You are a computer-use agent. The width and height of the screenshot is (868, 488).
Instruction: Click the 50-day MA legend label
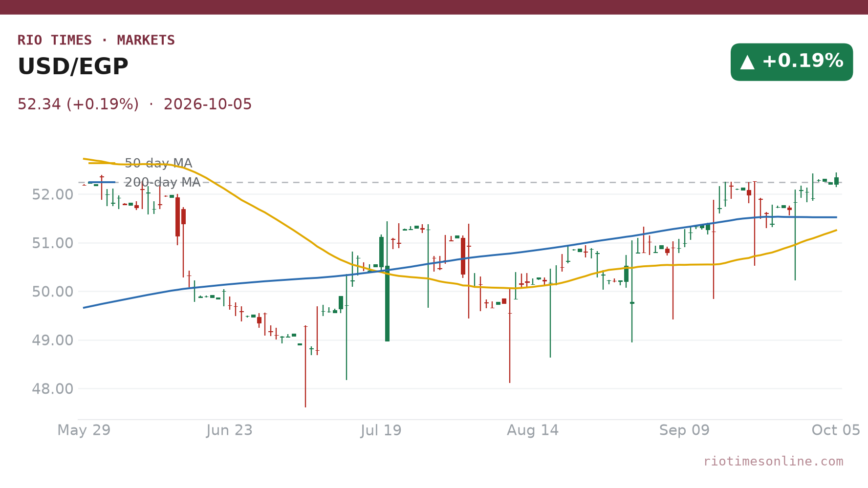pos(158,163)
